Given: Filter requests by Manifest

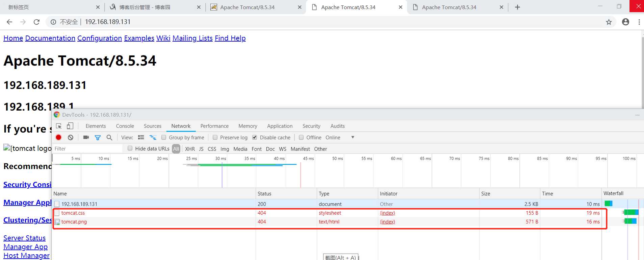Looking at the screenshot, I should point(300,149).
